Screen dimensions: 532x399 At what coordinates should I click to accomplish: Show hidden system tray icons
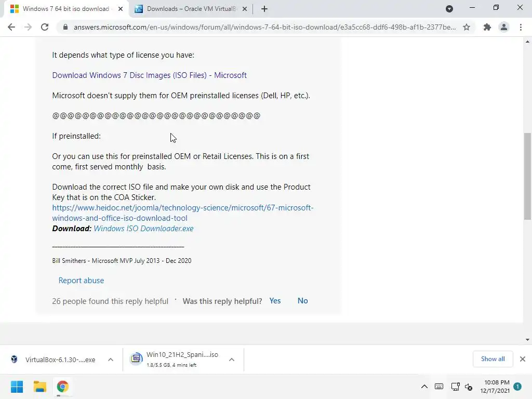424,387
